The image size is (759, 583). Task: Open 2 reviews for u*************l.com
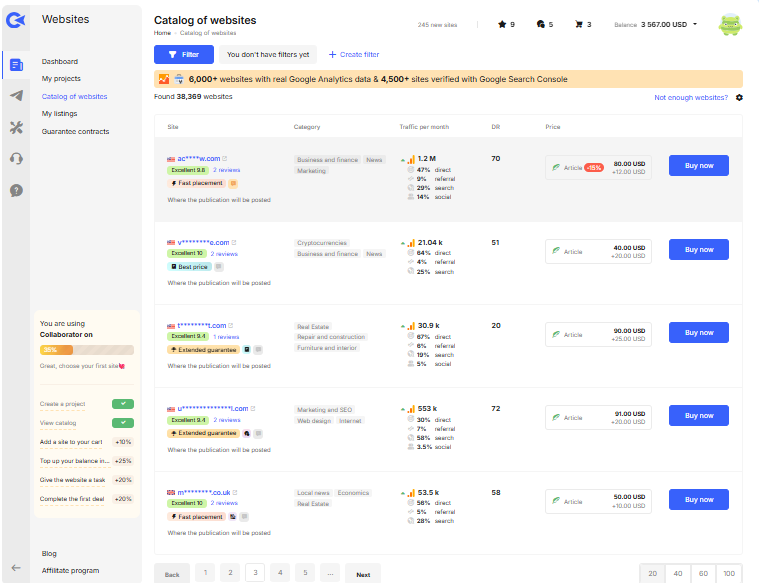pos(227,420)
